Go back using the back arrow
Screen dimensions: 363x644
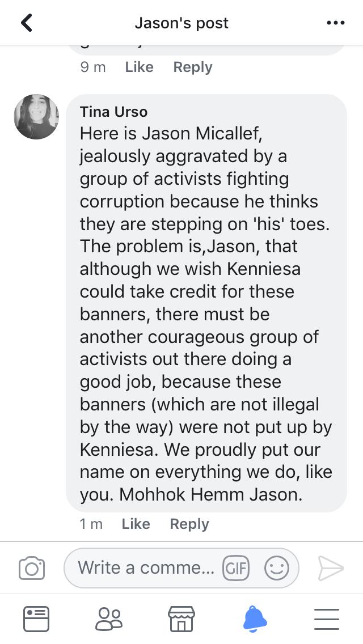[27, 23]
